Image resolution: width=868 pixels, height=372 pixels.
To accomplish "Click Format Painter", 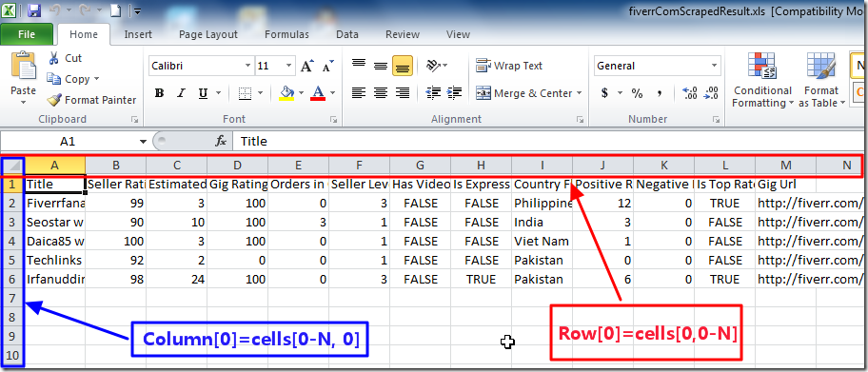I will pyautogui.click(x=91, y=100).
